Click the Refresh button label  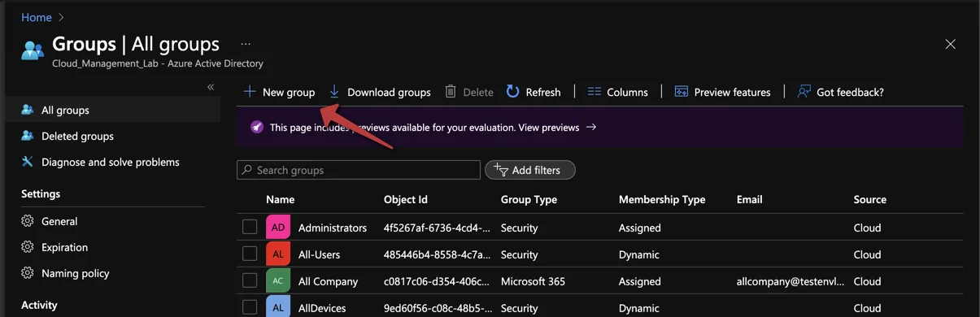click(543, 92)
